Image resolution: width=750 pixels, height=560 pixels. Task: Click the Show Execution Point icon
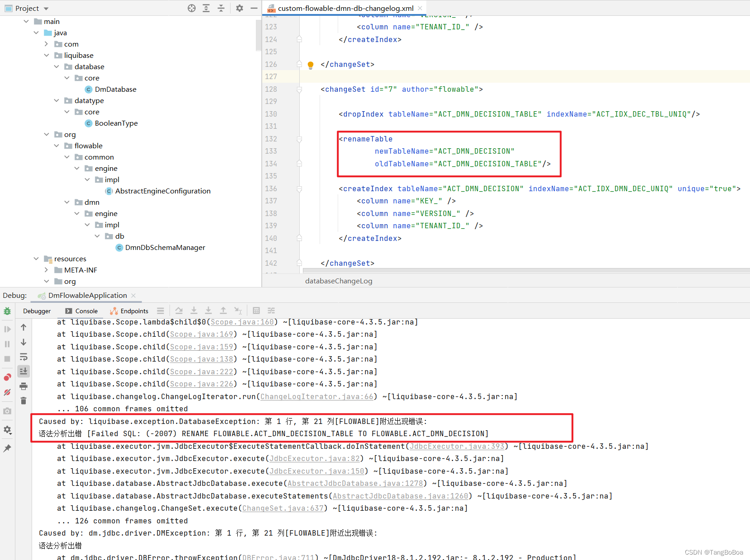tap(160, 311)
